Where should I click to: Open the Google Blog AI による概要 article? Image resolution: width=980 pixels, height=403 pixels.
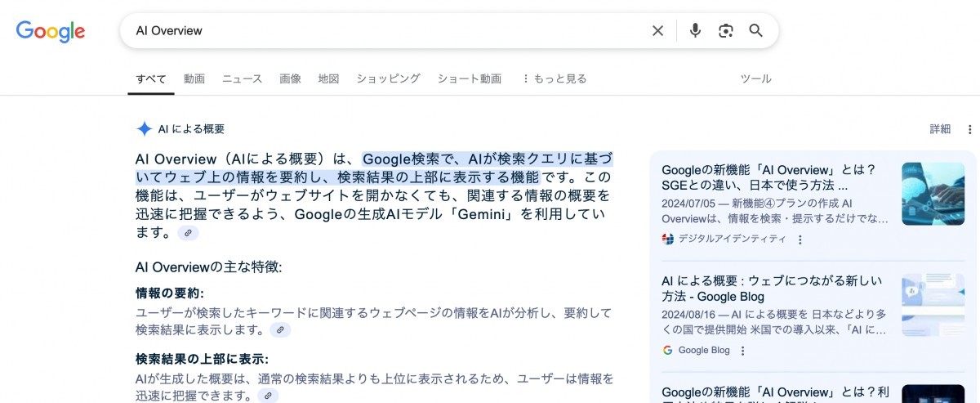pyautogui.click(x=772, y=289)
